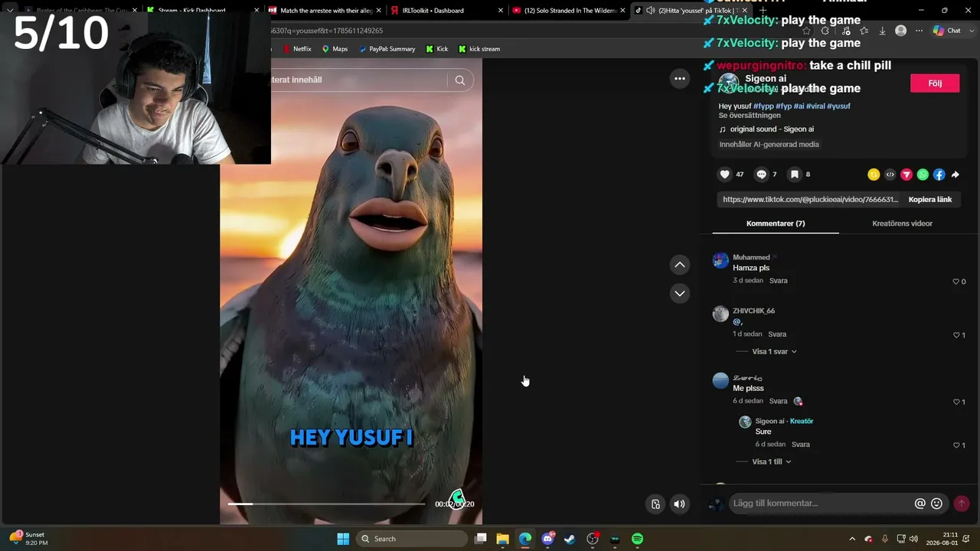
Task: Toggle the auto-scroll button beside volume
Action: 655,504
